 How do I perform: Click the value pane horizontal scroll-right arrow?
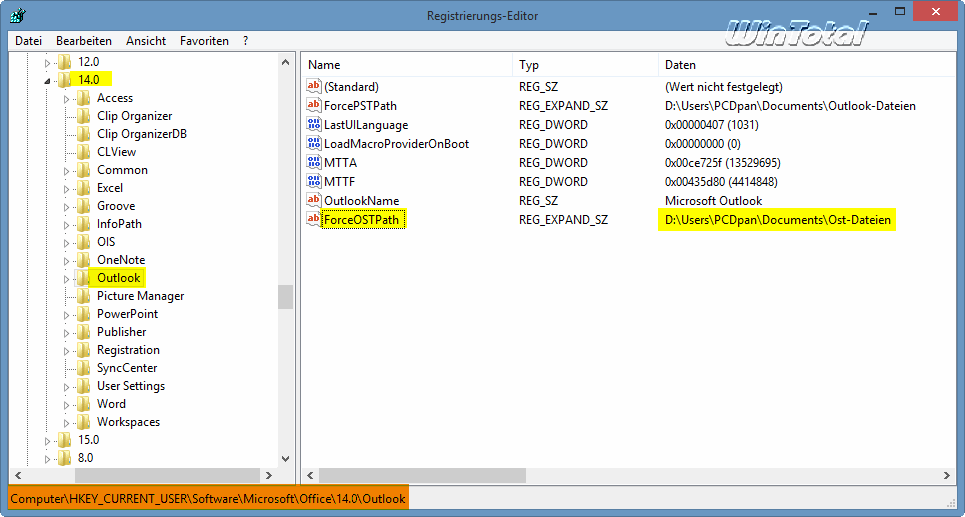pos(947,475)
